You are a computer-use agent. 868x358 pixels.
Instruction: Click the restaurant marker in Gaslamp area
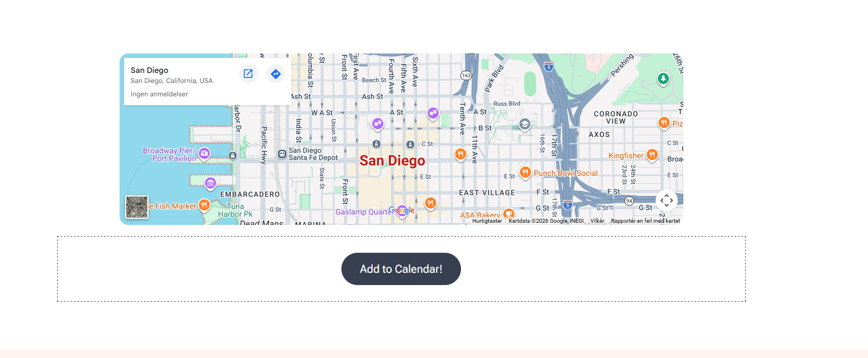(x=430, y=203)
